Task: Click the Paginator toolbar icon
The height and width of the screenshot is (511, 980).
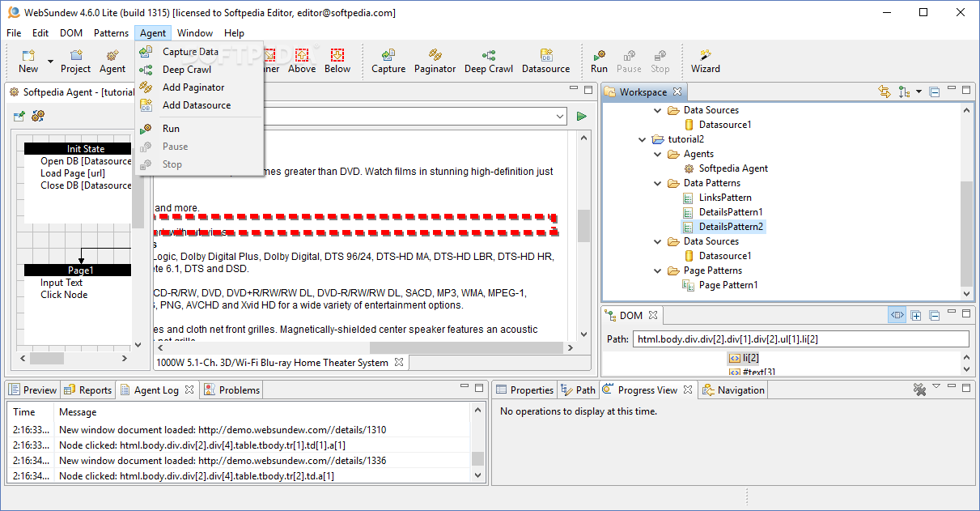Action: point(435,62)
